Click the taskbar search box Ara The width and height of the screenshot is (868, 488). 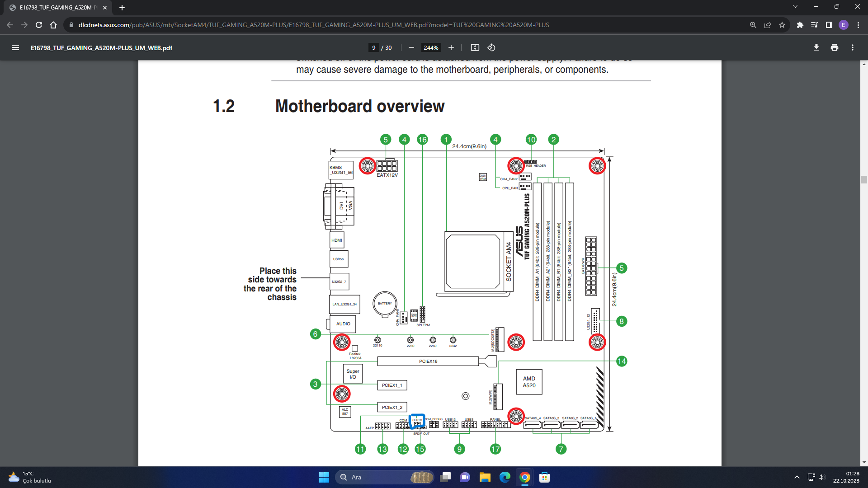[384, 477]
